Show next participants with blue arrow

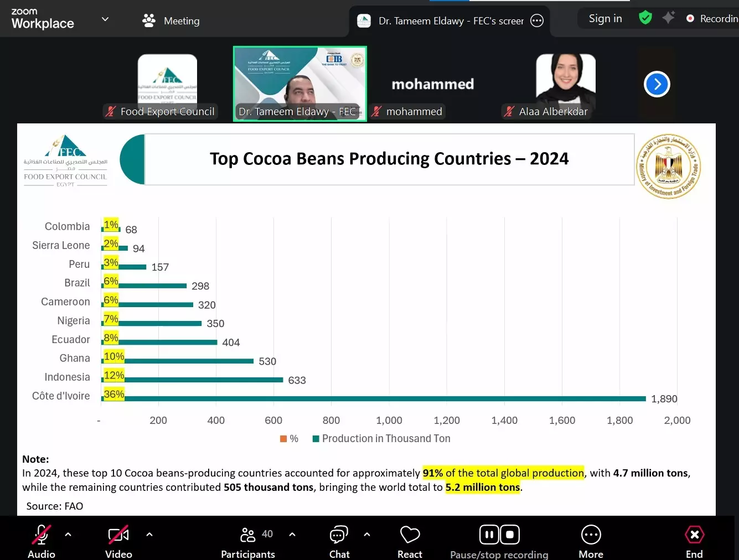point(657,85)
